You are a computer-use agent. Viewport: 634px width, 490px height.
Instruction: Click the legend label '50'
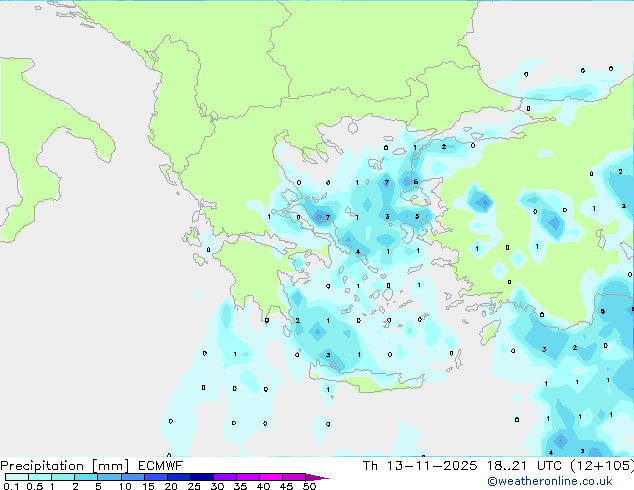pyautogui.click(x=309, y=486)
